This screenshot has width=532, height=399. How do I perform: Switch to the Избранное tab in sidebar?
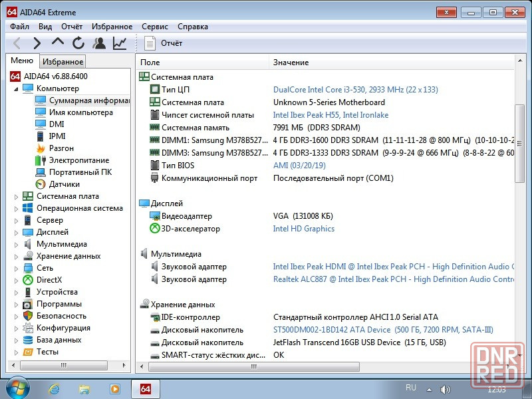63,62
